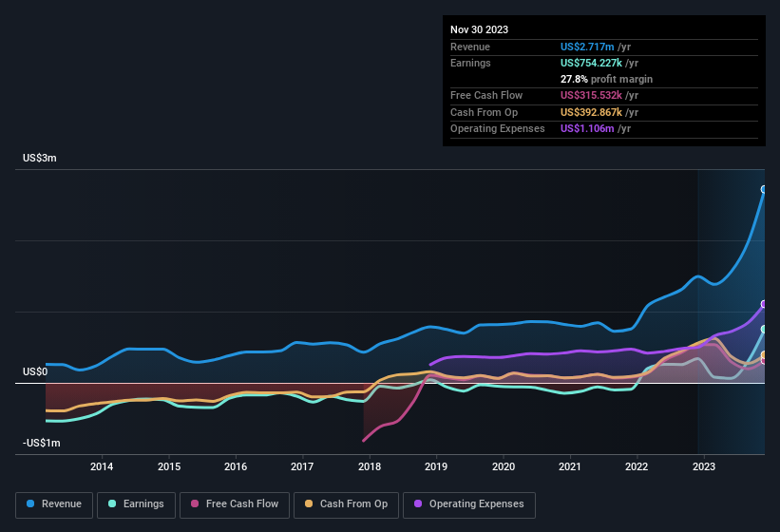The image size is (780, 532).
Task: Select the purple Operating Expenses endpoint marker
Action: pyautogui.click(x=764, y=304)
